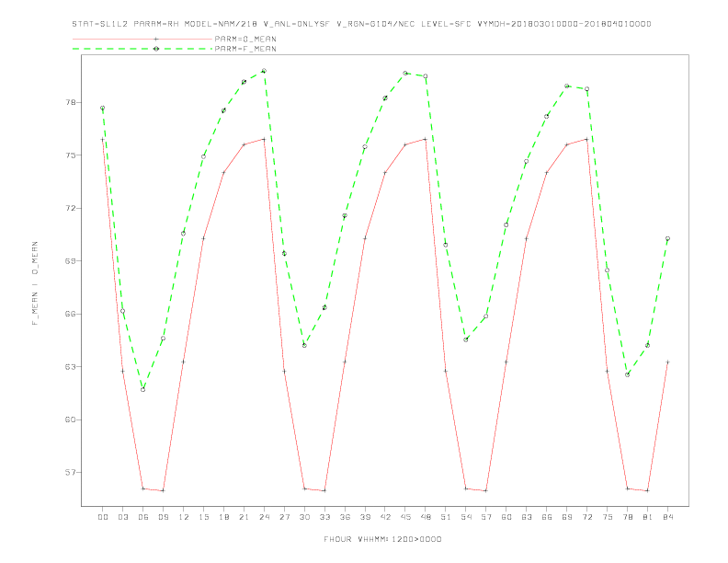Click x-axis forecast hour label 69
Image resolution: width=728 pixels, height=563 pixels.
567,517
